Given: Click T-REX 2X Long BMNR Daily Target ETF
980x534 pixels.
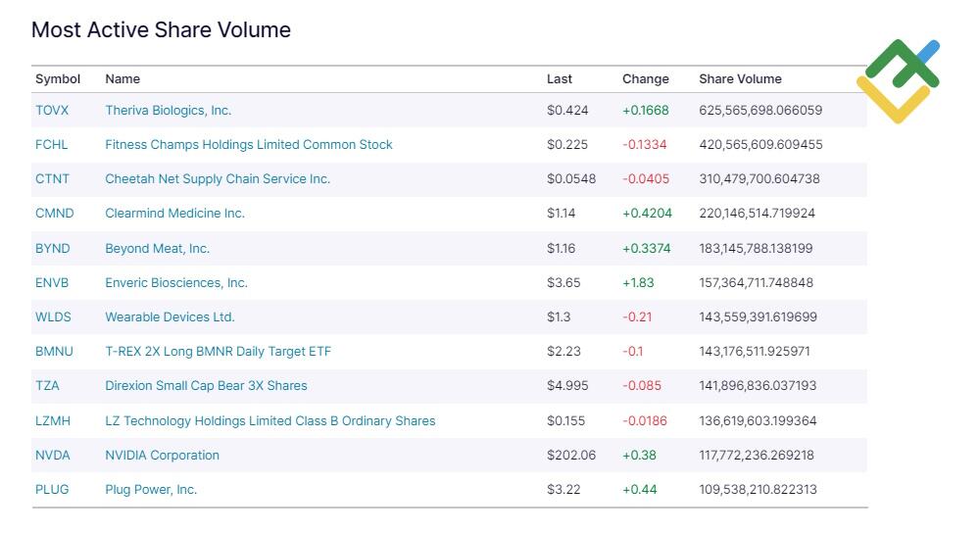Looking at the screenshot, I should point(219,352).
